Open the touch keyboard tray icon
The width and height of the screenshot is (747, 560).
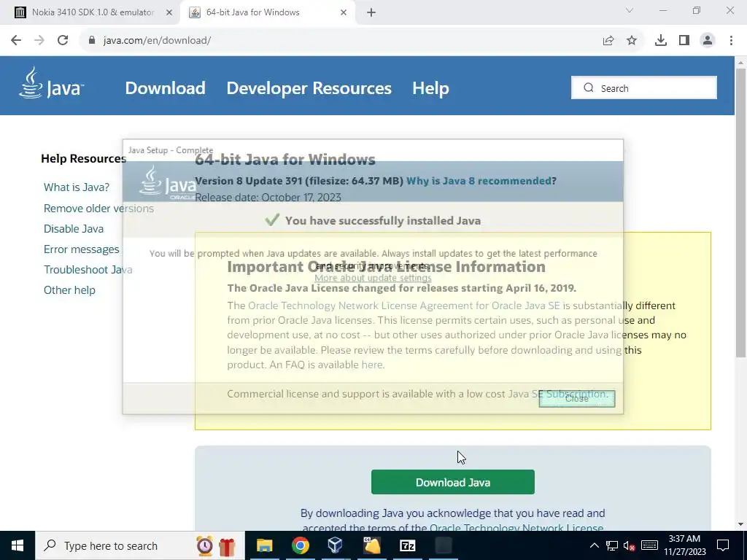tap(649, 545)
